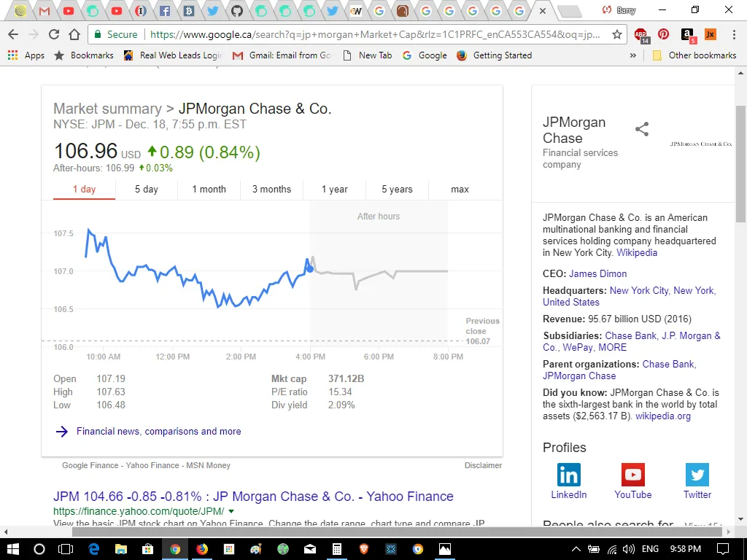Launch Firefox from taskbar
Image resolution: width=747 pixels, height=560 pixels.
click(202, 549)
